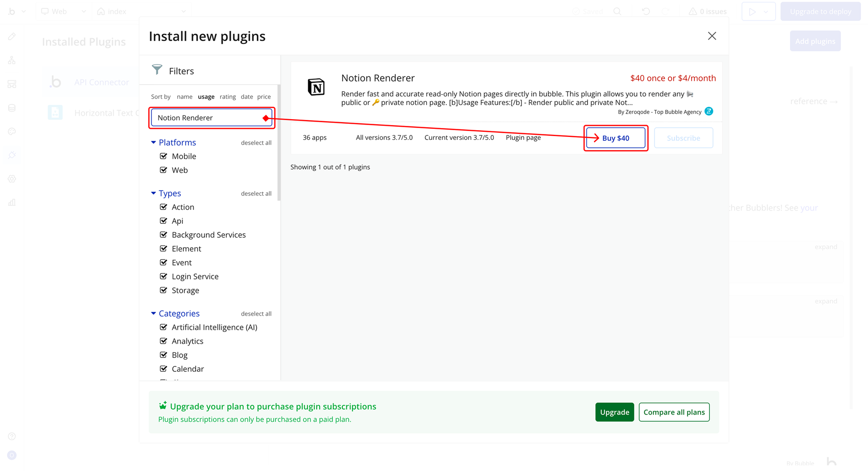Collapse the Categories filter section
Screen dimensions: 868x471
tap(153, 313)
